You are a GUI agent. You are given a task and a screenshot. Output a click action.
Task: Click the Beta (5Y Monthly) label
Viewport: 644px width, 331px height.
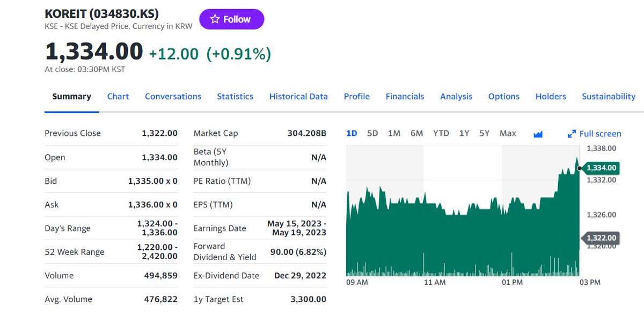[x=211, y=157]
